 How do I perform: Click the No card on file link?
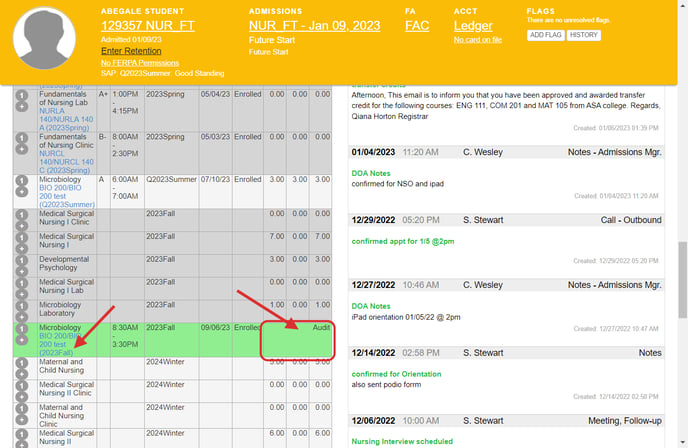pyautogui.click(x=478, y=40)
